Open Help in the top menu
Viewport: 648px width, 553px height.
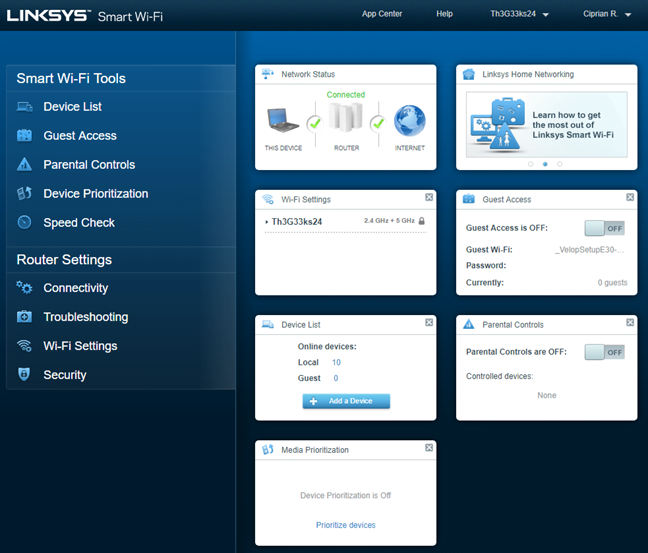click(x=444, y=14)
